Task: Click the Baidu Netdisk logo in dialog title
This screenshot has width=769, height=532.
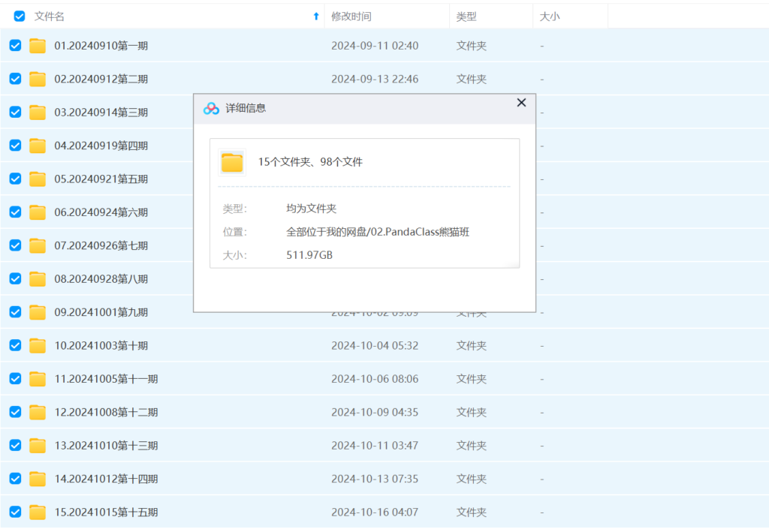Action: [211, 108]
